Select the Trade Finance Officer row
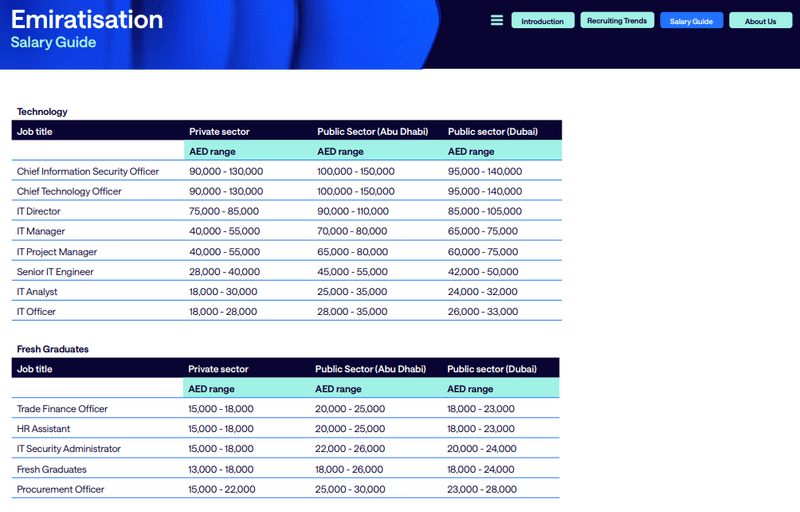Screen dimensions: 800x512 coord(62,409)
